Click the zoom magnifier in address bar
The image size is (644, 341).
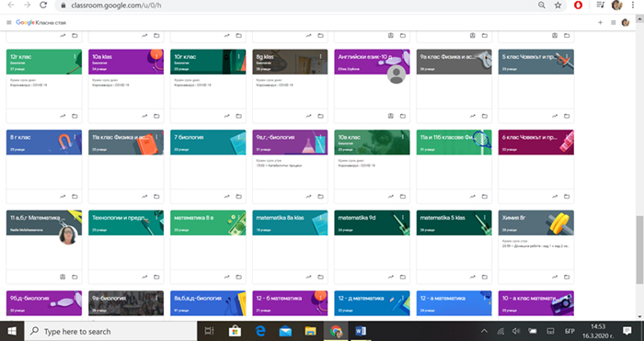[x=542, y=6]
